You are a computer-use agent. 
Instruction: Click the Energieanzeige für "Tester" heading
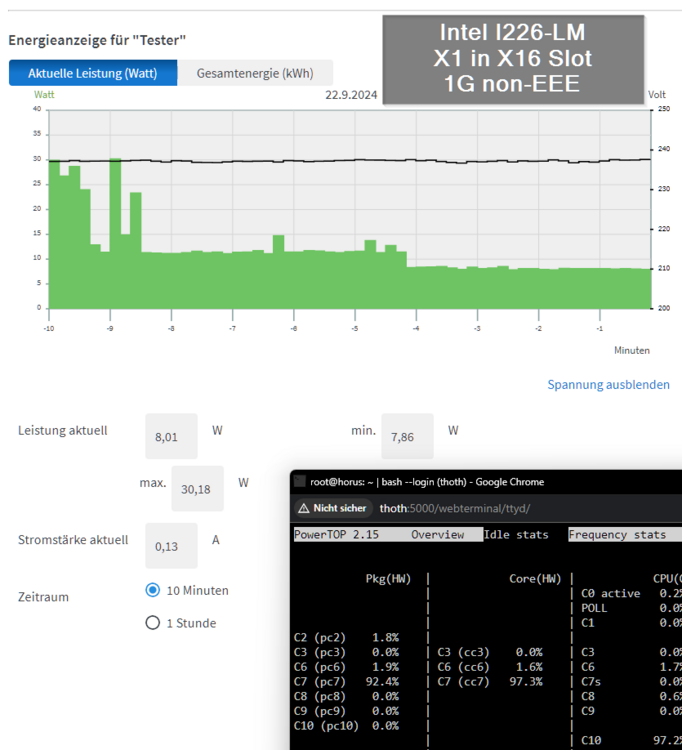coord(97,40)
